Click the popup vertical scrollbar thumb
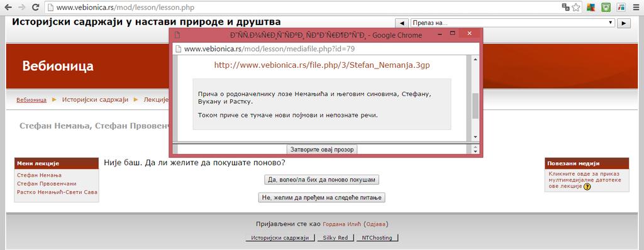644x250 pixels. tap(475, 106)
